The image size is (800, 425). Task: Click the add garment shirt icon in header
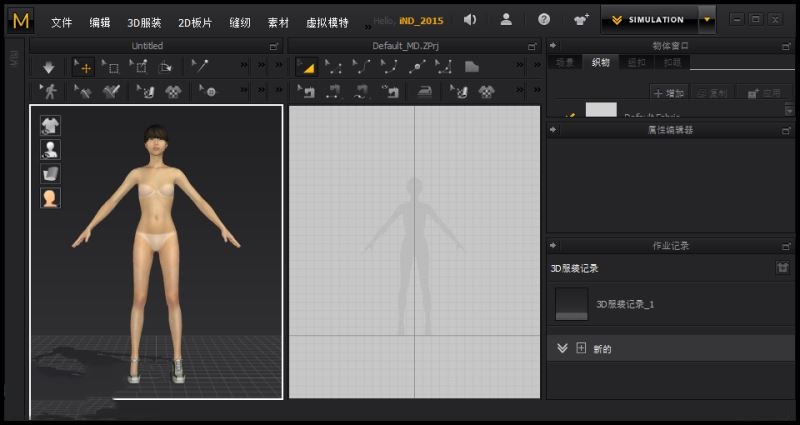tap(580, 19)
